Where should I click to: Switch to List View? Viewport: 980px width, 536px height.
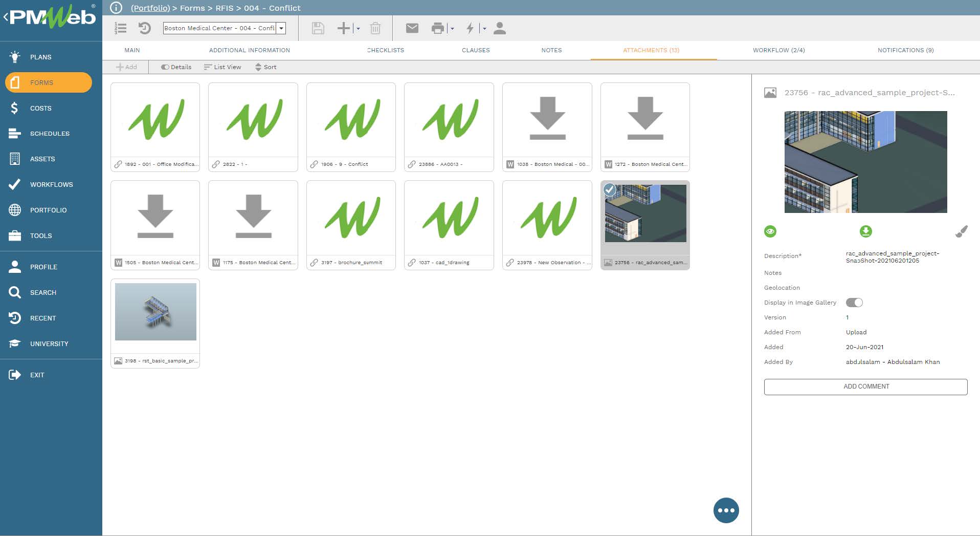(222, 67)
